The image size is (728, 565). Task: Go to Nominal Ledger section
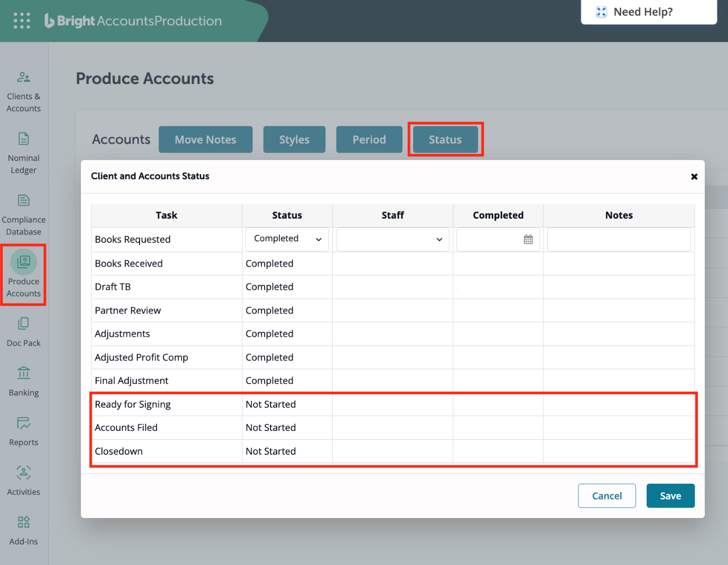click(24, 153)
